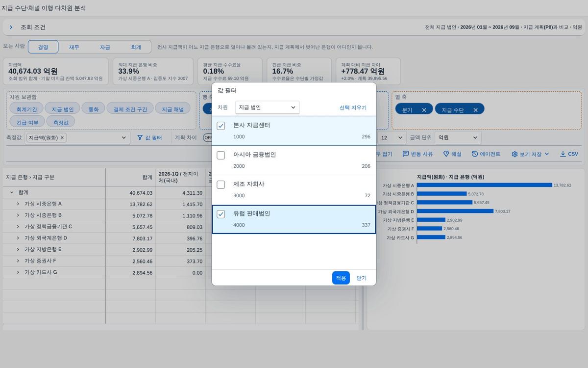Open the 금액 단위 dropdown showing 억원
The image size is (588, 368).
coord(458,138)
